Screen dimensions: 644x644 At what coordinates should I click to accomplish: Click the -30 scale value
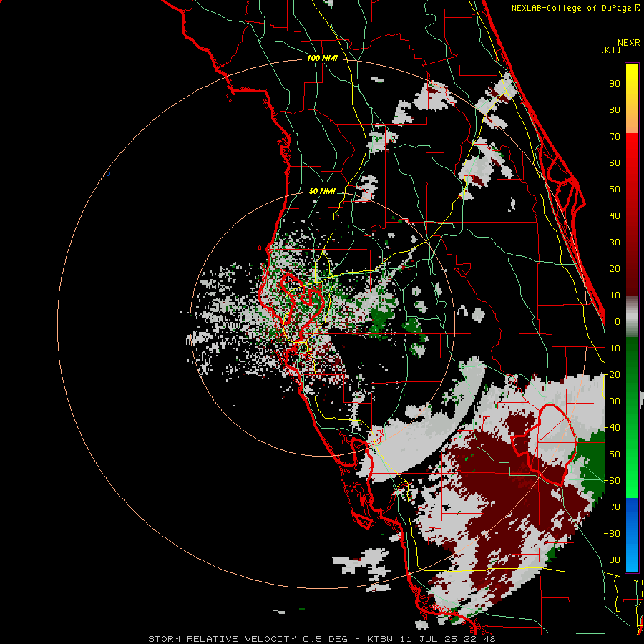click(612, 401)
